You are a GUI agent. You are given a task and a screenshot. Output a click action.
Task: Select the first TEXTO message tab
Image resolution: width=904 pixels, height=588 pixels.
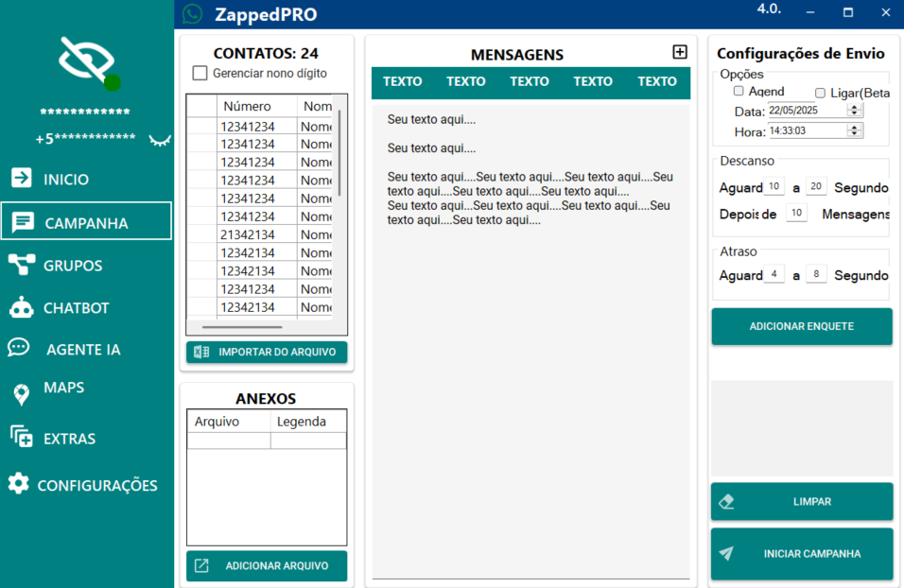403,82
